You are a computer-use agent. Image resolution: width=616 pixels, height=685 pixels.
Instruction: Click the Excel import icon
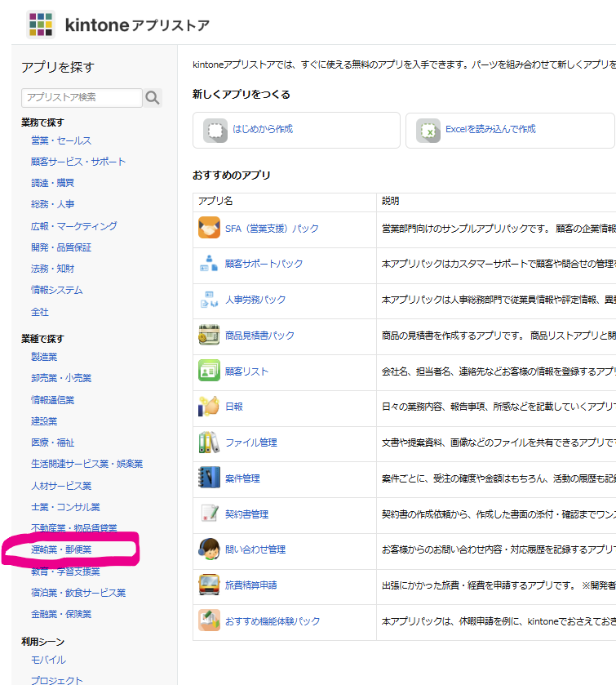428,130
